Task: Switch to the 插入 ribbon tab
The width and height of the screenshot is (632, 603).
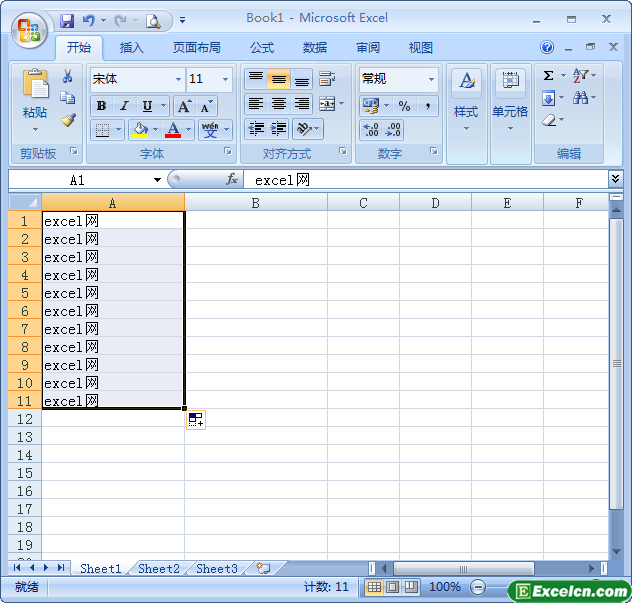Action: pyautogui.click(x=132, y=48)
